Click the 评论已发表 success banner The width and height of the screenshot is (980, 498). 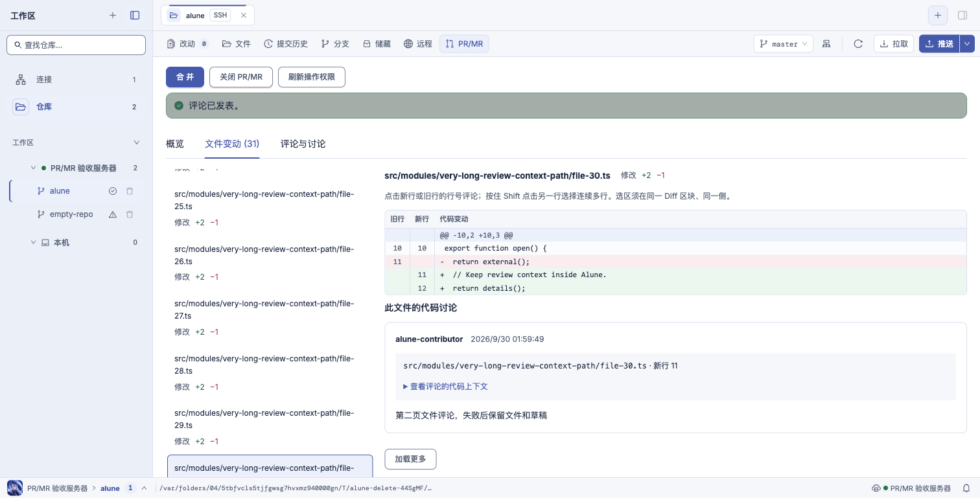566,106
